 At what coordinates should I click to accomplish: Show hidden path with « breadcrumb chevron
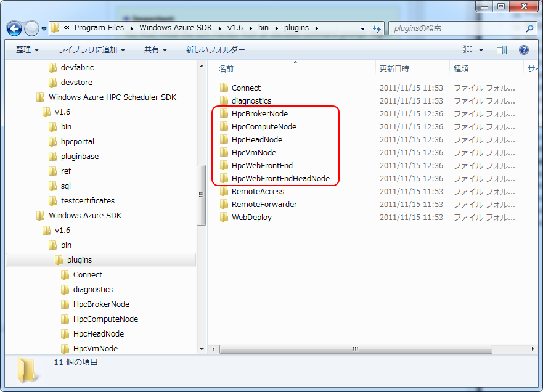tap(67, 27)
